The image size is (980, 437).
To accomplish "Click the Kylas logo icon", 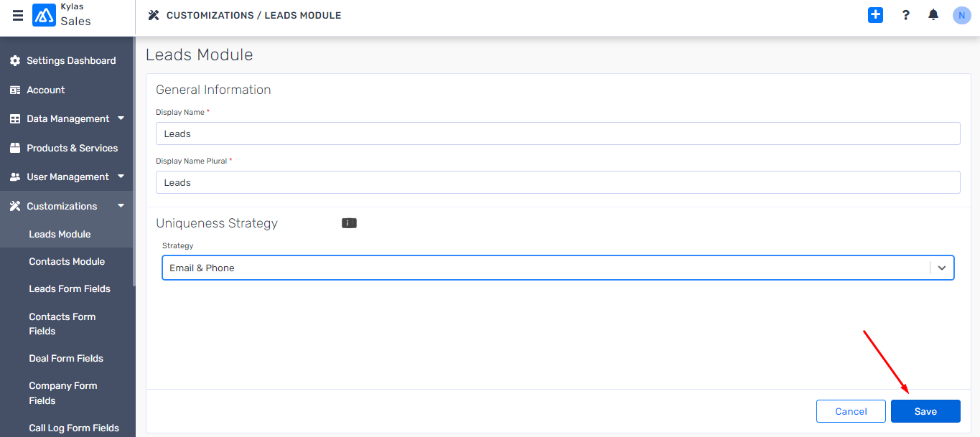I will click(x=44, y=15).
